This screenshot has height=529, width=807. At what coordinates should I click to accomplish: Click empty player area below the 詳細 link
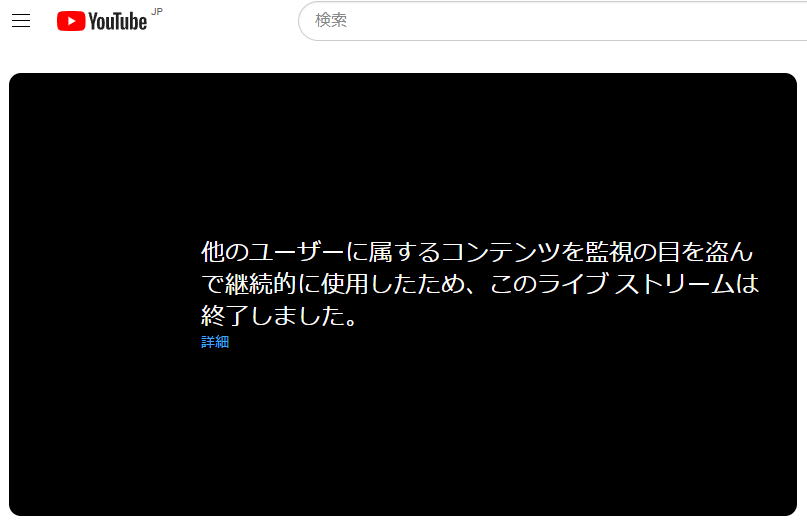[403, 432]
